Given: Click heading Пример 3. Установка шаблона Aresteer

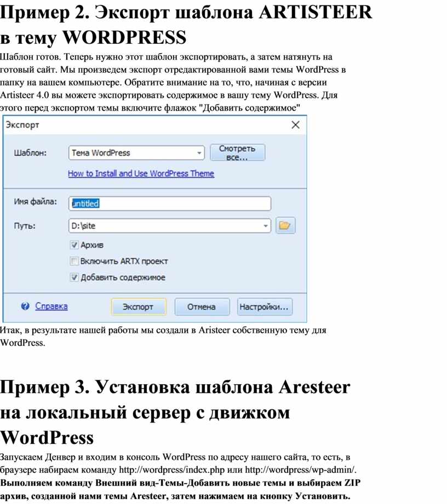Looking at the screenshot, I should (x=175, y=387).
